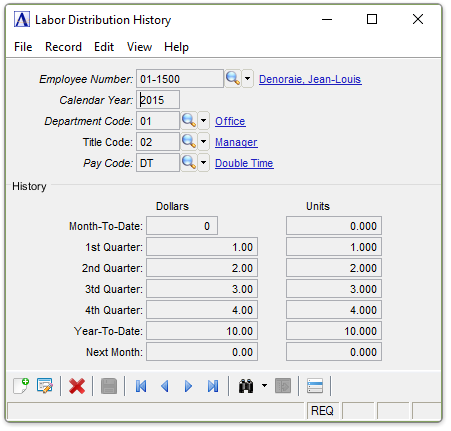Image resolution: width=451 pixels, height=431 pixels.
Task: Expand the Employee Number dropdown arrow
Action: click(x=248, y=79)
